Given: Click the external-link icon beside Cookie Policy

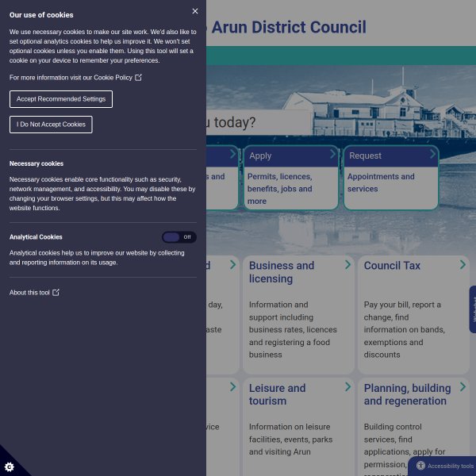Looking at the screenshot, I should point(138,78).
